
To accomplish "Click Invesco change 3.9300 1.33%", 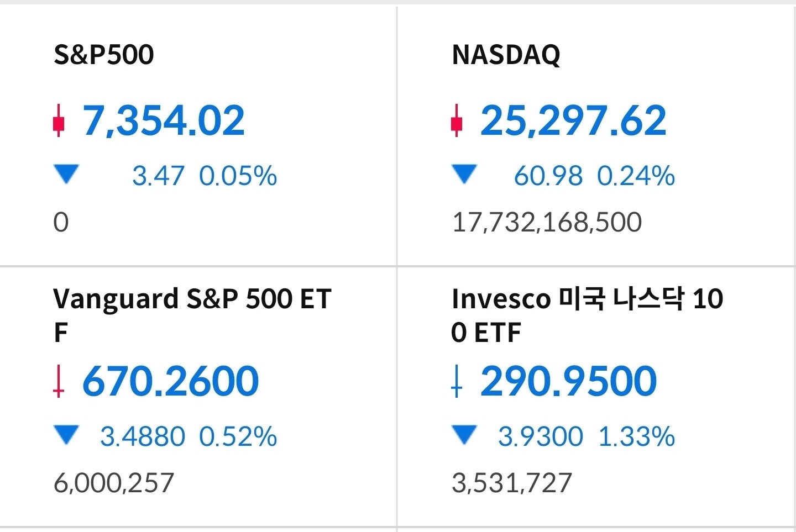I will click(586, 436).
